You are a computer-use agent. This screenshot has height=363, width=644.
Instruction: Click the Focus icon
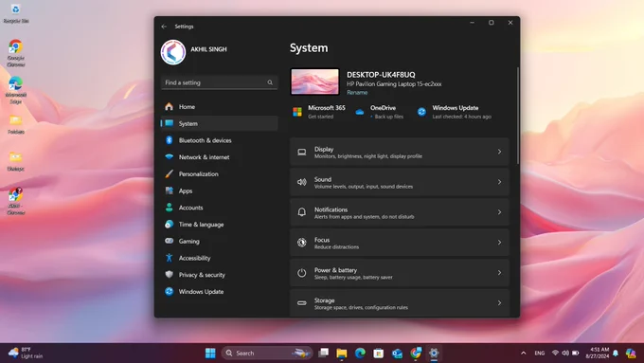pyautogui.click(x=301, y=243)
